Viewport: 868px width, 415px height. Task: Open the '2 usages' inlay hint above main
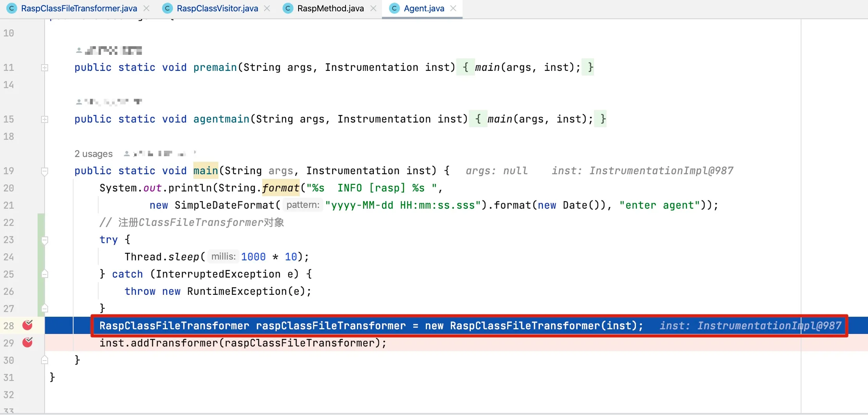pyautogui.click(x=94, y=154)
